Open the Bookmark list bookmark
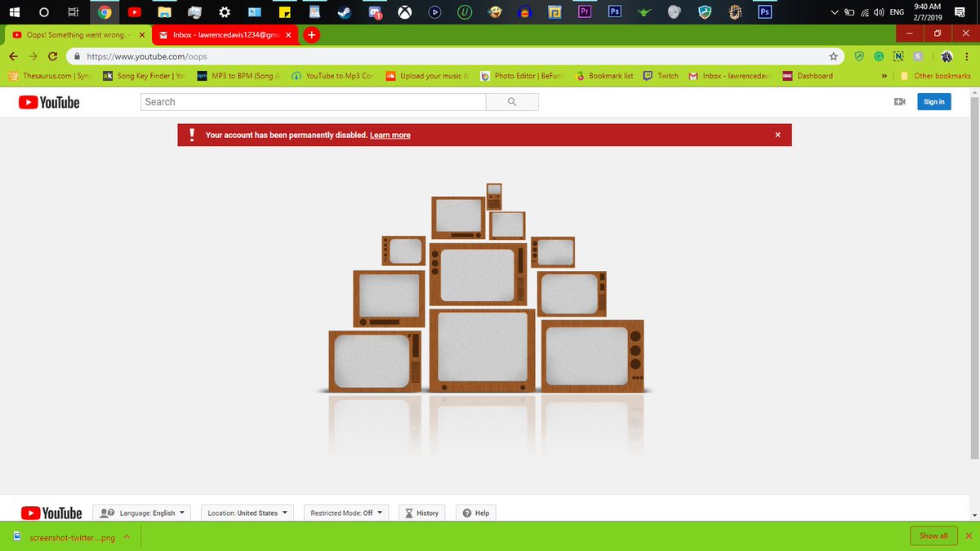 604,76
